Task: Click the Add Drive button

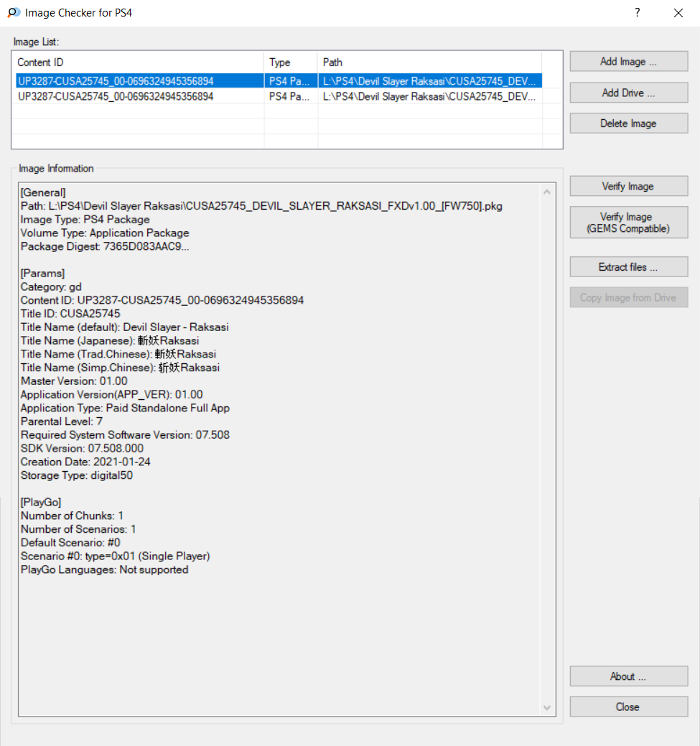Action: click(x=629, y=93)
